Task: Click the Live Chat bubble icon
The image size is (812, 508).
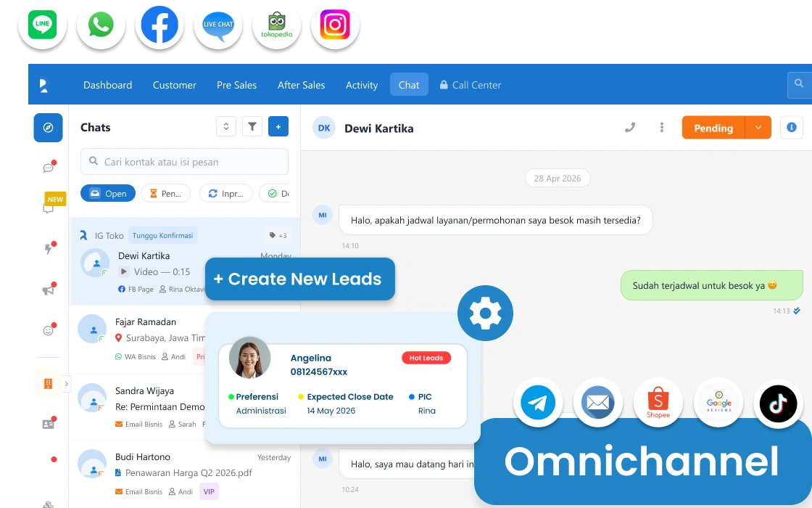Action: [218, 25]
